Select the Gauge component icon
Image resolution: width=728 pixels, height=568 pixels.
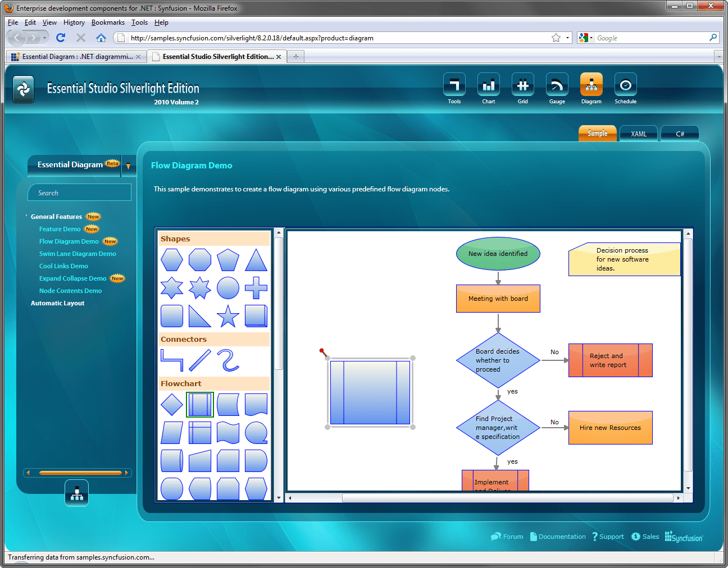[x=557, y=87]
